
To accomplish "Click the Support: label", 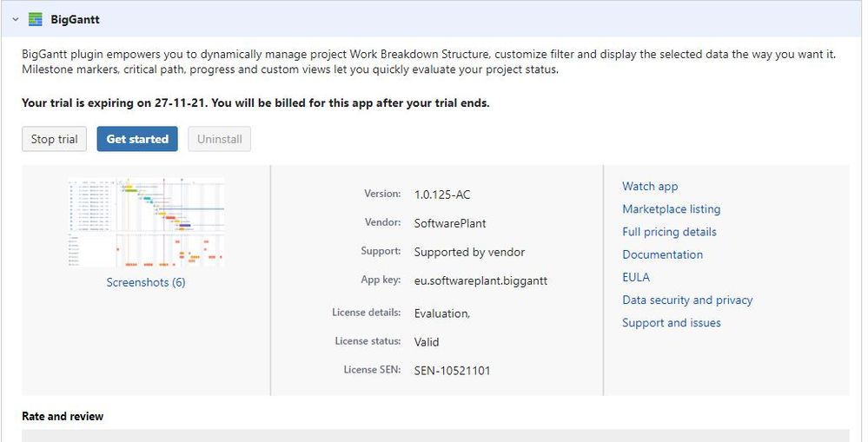I will click(381, 251).
